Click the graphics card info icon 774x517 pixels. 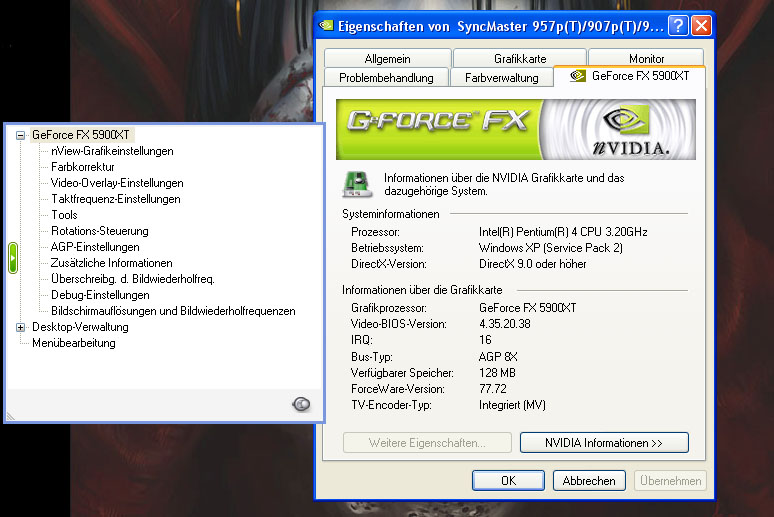coord(357,184)
